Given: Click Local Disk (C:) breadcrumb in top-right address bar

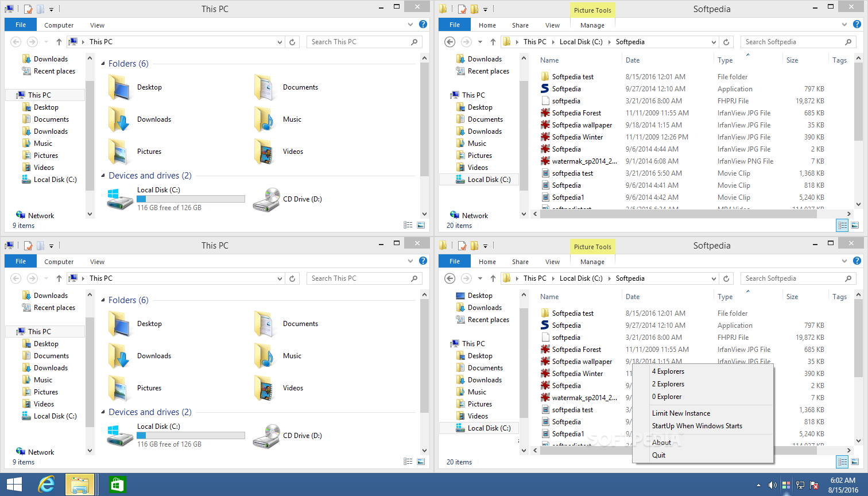Looking at the screenshot, I should coord(581,42).
